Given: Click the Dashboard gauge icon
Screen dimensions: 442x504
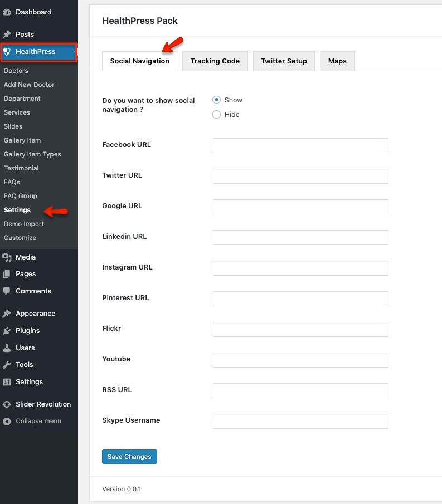Looking at the screenshot, I should coord(7,12).
